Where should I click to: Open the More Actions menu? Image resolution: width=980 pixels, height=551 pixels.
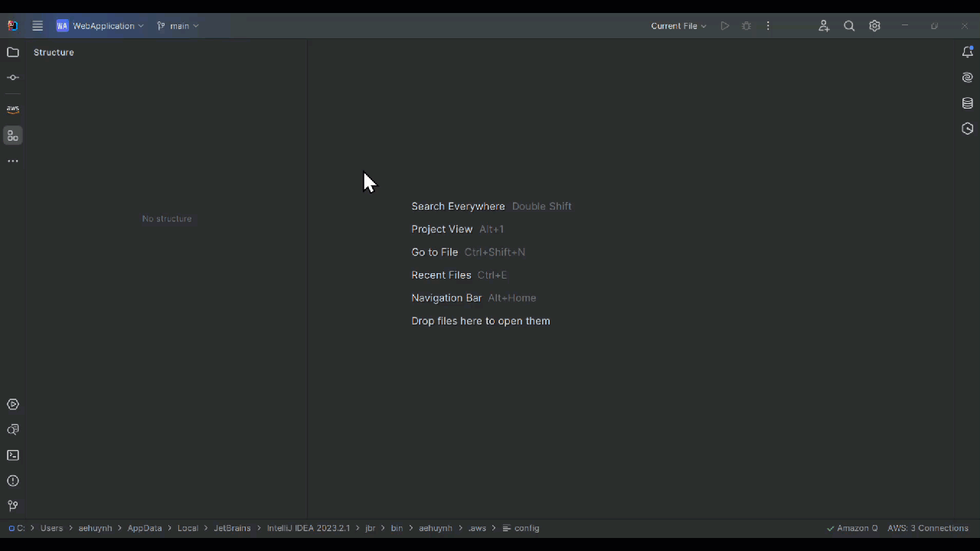(x=768, y=25)
